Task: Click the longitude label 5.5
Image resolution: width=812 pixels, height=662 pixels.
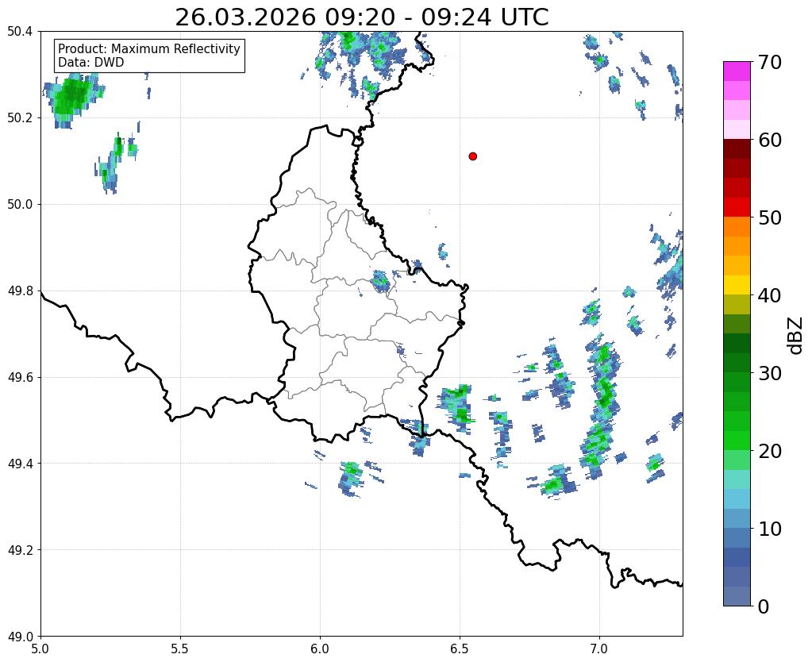Action: click(x=180, y=649)
